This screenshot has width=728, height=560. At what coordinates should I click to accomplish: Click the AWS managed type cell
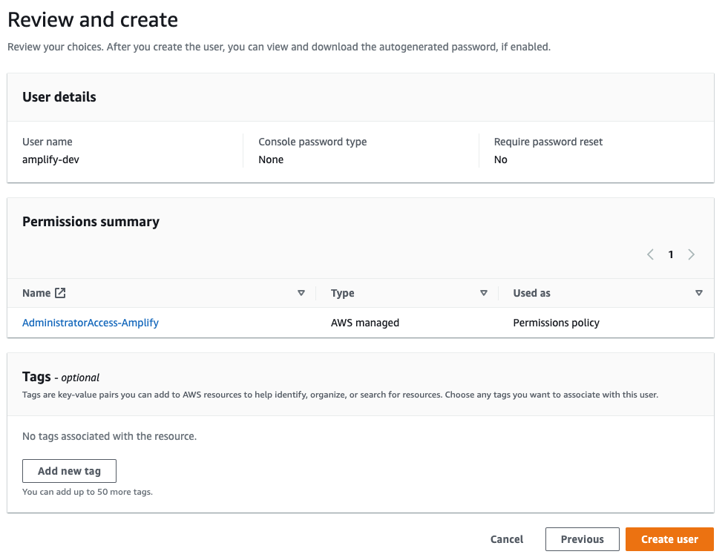[x=365, y=323]
